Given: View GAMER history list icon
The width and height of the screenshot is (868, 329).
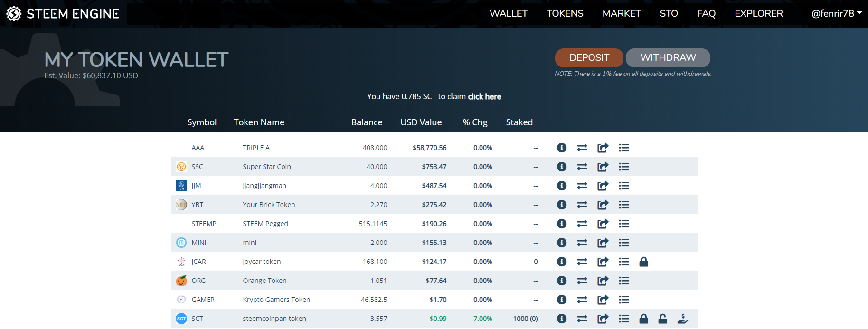Looking at the screenshot, I should pos(624,300).
